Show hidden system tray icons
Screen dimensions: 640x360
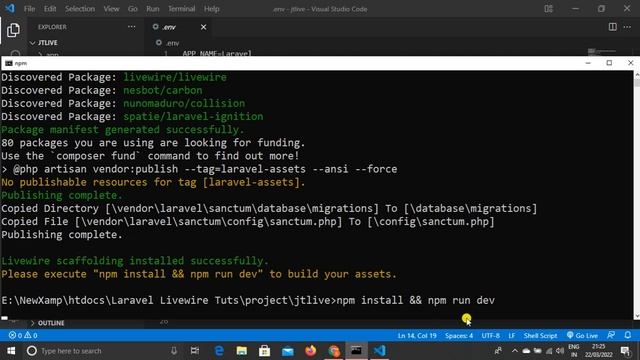(515, 351)
